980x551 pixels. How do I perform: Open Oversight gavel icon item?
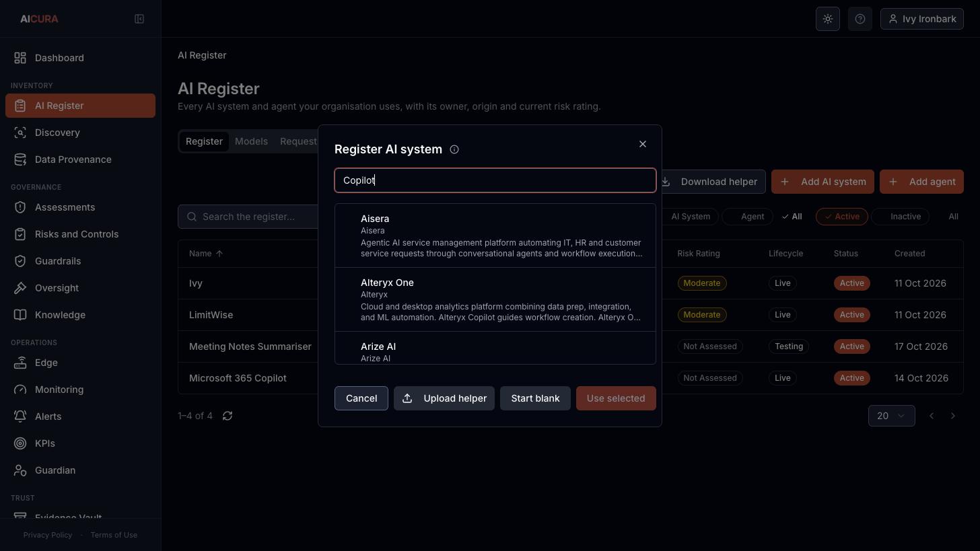click(80, 288)
